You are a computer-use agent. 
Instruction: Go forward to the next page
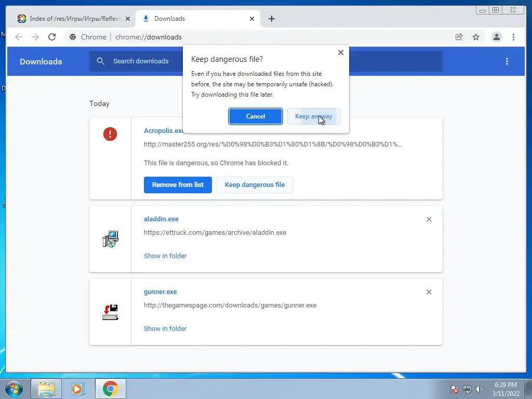coord(35,37)
